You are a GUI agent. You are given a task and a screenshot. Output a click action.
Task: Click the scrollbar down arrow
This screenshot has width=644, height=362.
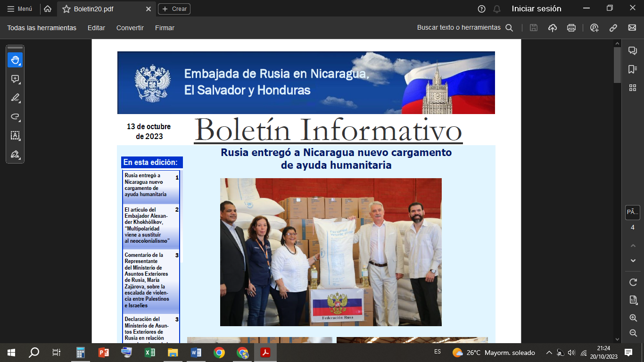(617, 339)
